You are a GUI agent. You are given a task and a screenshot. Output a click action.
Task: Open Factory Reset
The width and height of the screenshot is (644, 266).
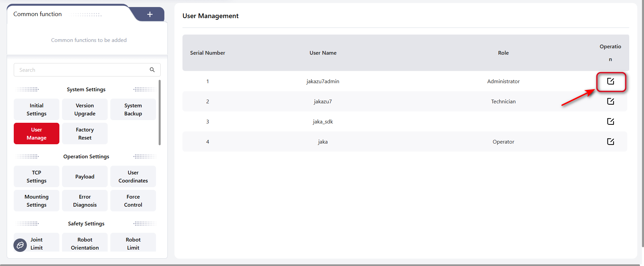(x=85, y=134)
